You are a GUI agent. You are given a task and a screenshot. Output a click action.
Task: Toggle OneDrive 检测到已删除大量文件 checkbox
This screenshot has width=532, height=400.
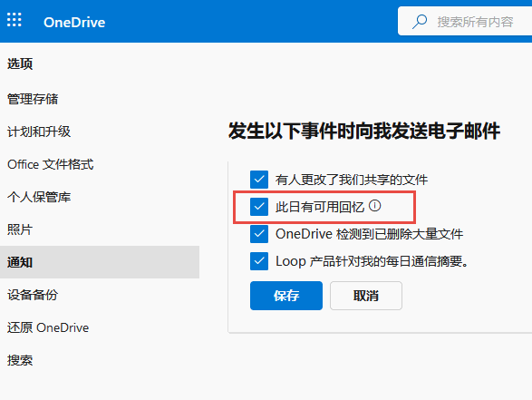[x=259, y=234]
